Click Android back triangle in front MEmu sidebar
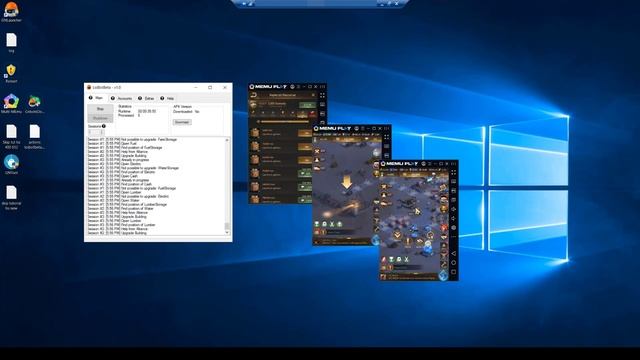Screen dimensions: 640x360 [x=453, y=253]
